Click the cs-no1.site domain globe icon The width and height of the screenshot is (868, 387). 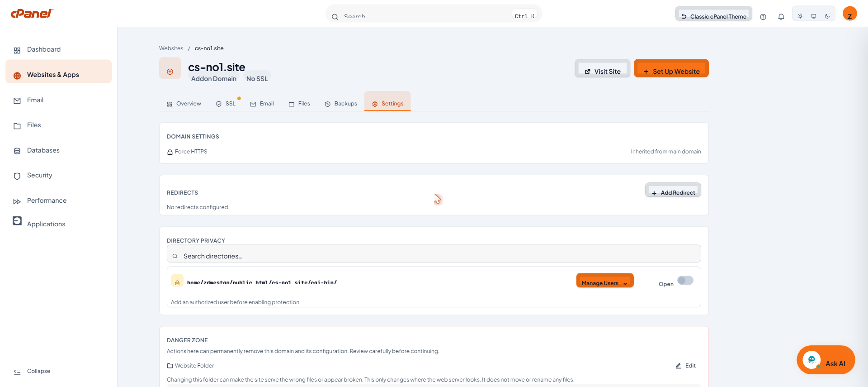tap(170, 68)
